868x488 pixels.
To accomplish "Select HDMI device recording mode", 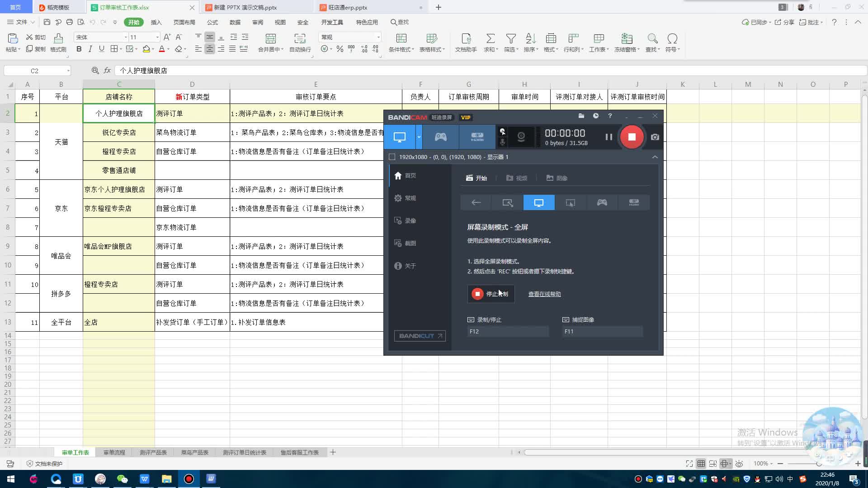I will click(477, 137).
